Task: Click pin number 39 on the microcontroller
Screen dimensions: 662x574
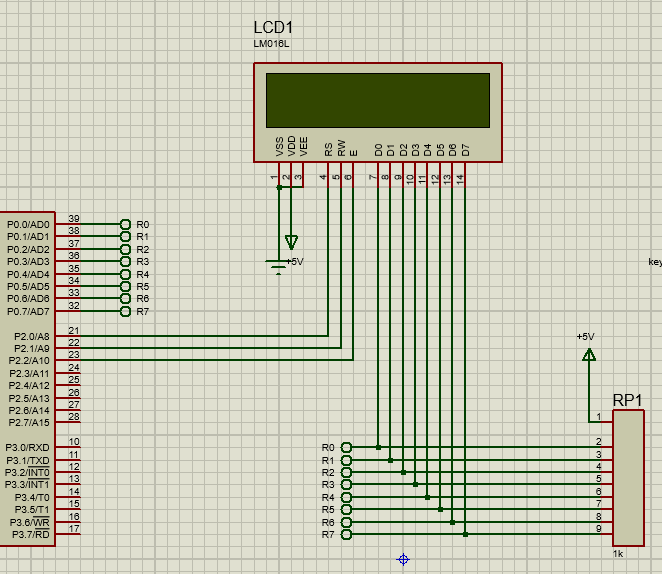Action: point(74,219)
